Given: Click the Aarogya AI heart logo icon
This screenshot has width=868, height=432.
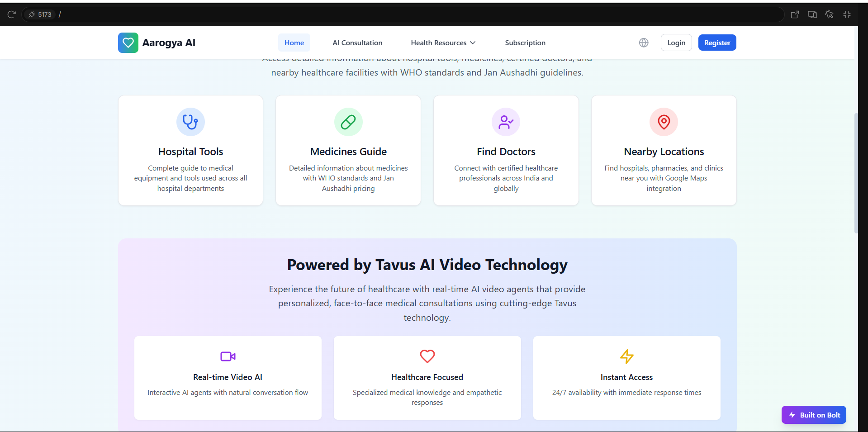Looking at the screenshot, I should (128, 43).
